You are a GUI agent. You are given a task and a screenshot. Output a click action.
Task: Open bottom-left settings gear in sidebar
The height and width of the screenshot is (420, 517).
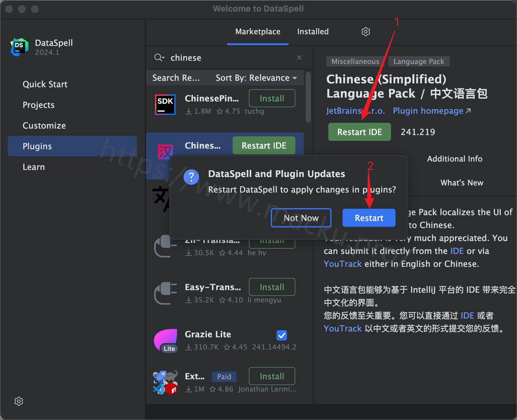(19, 401)
